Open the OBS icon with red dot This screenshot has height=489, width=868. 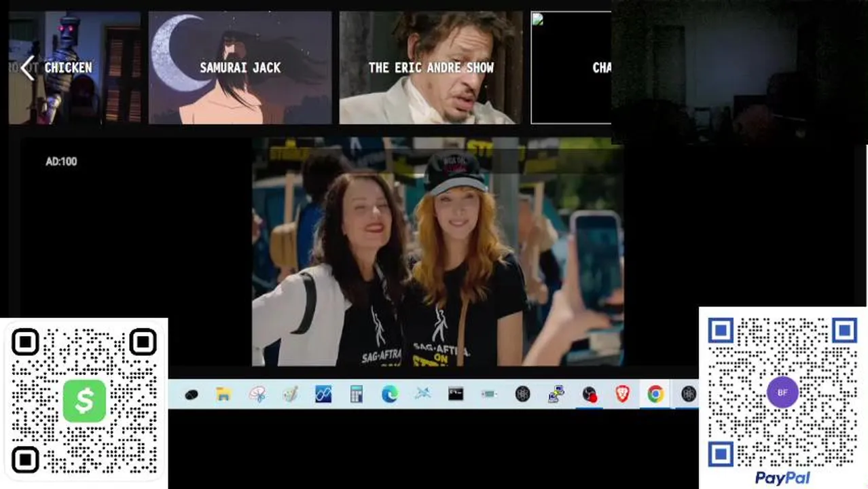point(589,394)
